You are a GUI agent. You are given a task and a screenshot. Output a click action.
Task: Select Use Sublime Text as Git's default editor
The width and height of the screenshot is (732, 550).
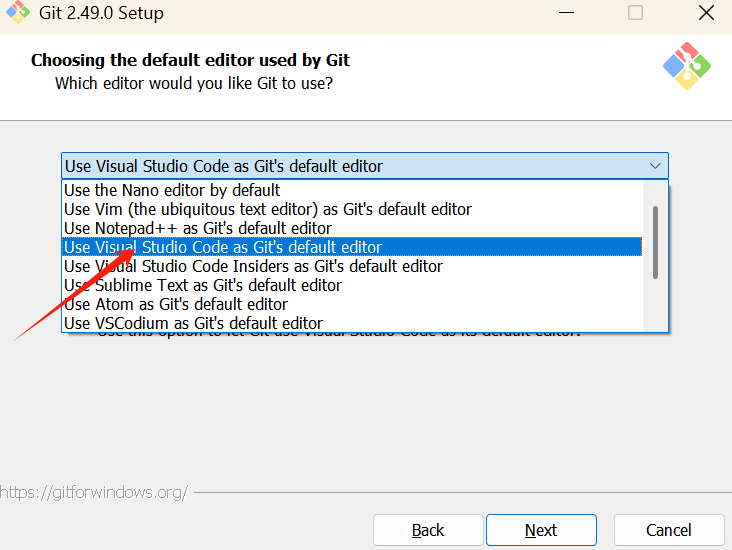[x=352, y=285]
